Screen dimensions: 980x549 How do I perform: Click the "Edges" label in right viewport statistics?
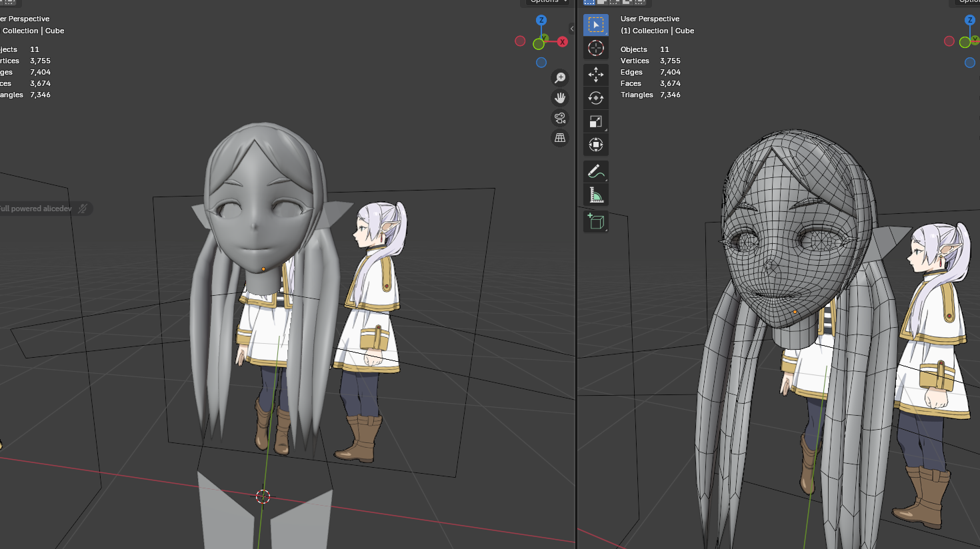(x=631, y=72)
